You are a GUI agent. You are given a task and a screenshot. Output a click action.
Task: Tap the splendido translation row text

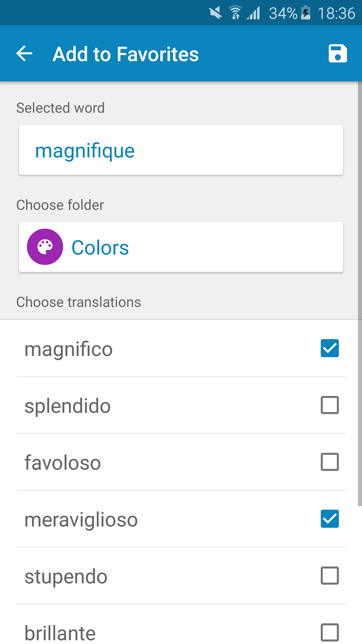[67, 406]
